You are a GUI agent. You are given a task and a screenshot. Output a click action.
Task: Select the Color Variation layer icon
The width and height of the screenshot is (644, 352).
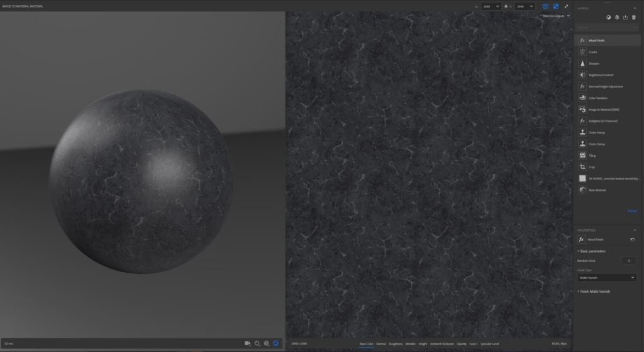(582, 98)
